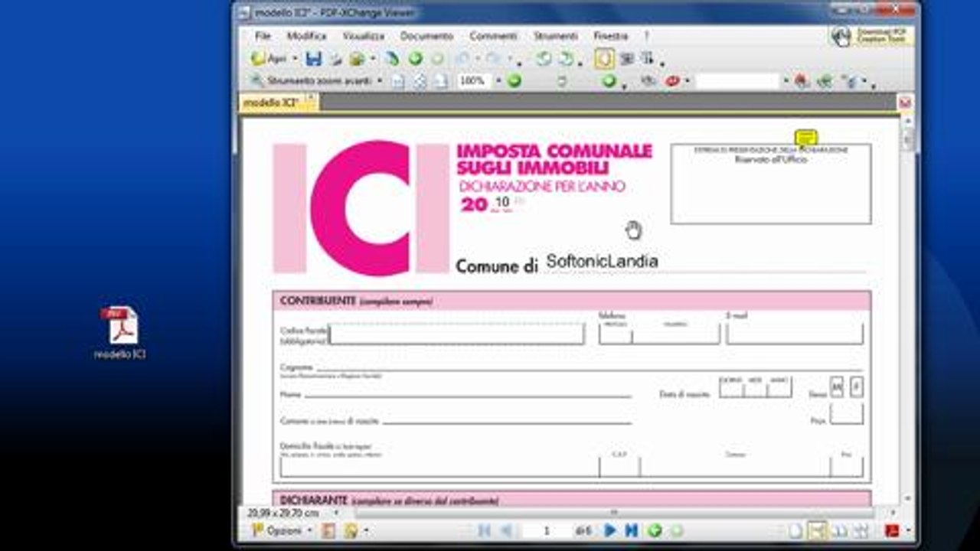Save the document with the floppy disk icon
This screenshot has height=551, width=980.
[313, 59]
